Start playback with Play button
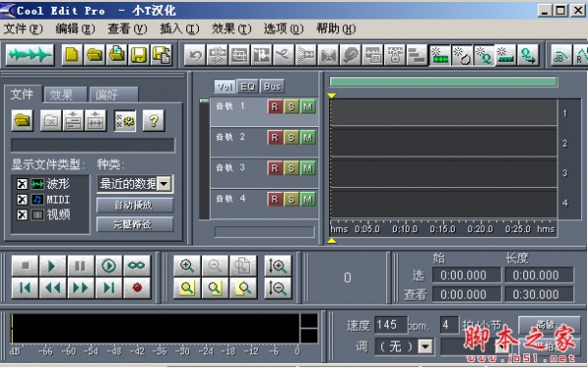The width and height of the screenshot is (588, 369). [53, 265]
